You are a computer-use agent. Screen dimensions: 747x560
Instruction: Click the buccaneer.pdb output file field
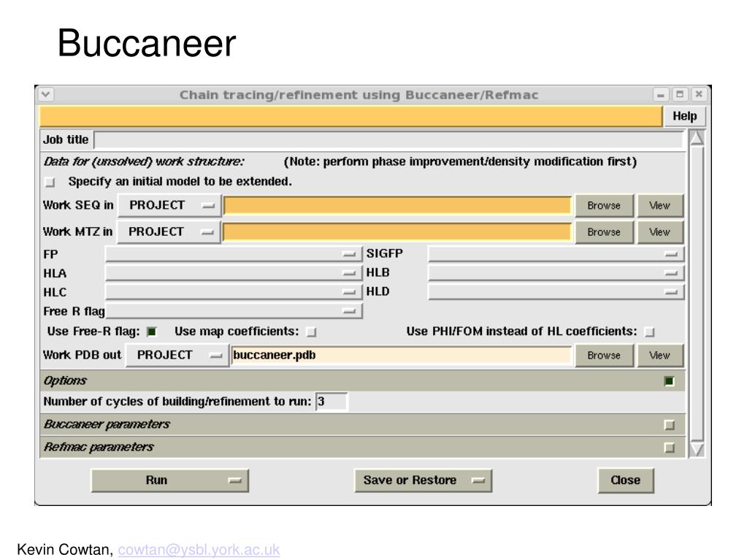coord(401,356)
